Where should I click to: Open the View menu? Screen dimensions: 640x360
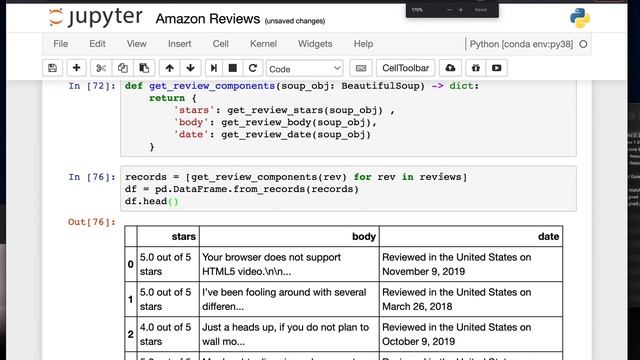coord(136,44)
